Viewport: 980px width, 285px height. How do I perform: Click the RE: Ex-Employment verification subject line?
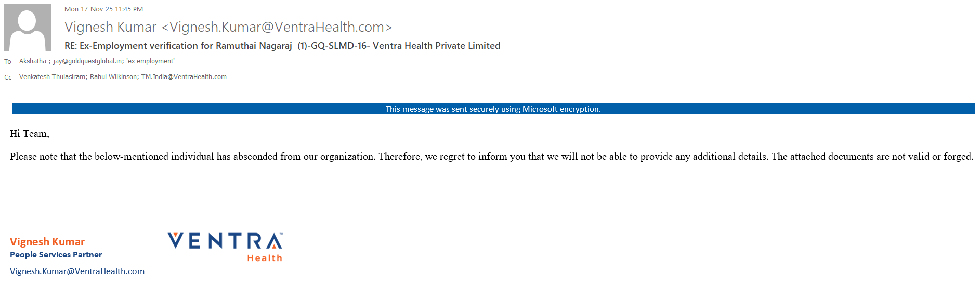coord(282,46)
